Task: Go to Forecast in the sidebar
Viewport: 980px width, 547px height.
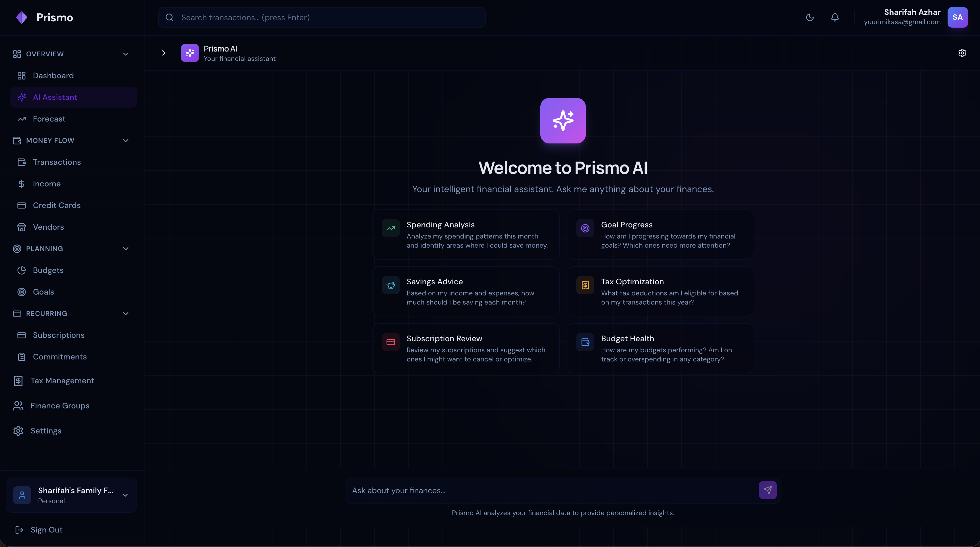Action: coord(49,119)
